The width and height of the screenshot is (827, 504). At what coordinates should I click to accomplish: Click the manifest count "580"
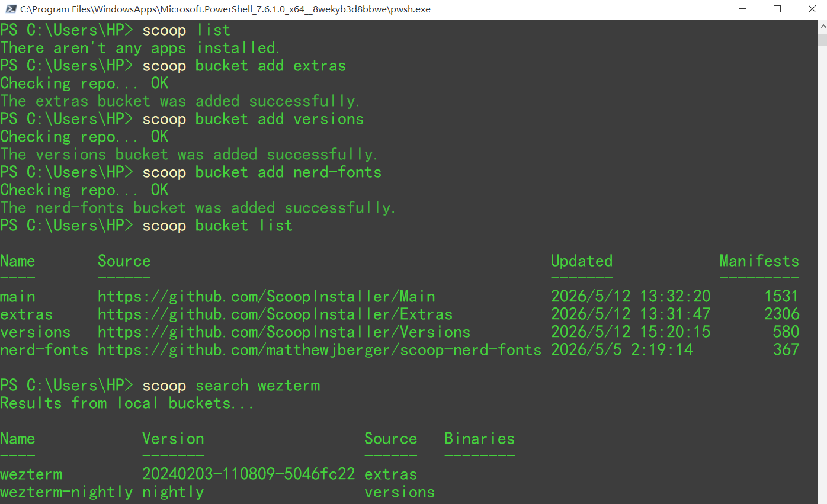786,332
